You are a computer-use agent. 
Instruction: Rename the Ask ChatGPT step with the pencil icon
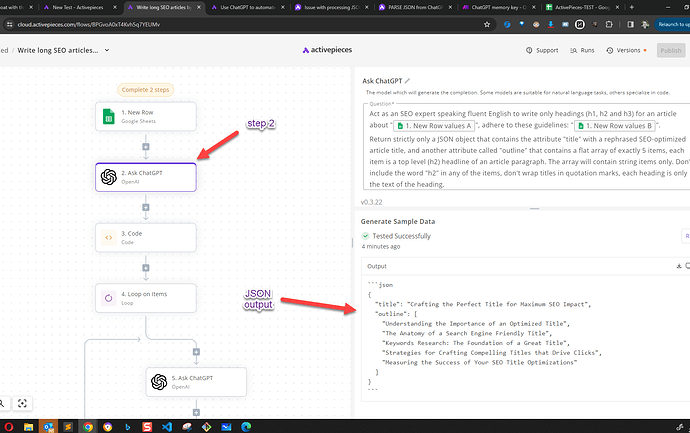(407, 81)
